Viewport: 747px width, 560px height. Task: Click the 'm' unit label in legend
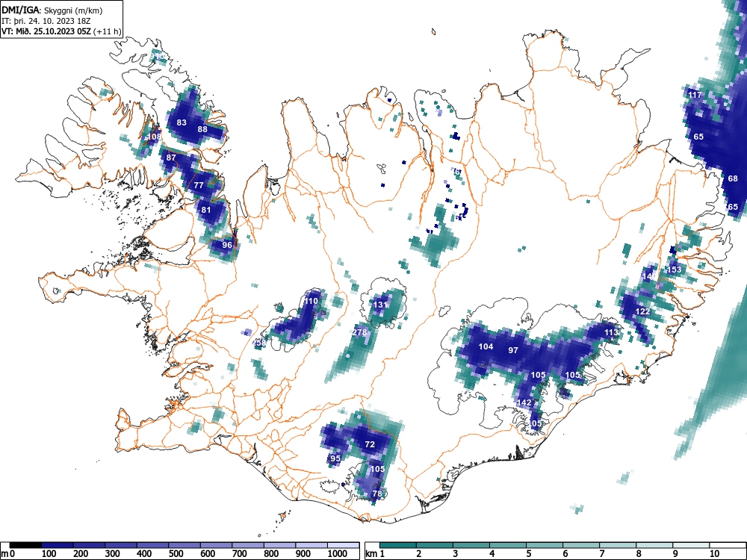tap(4, 554)
